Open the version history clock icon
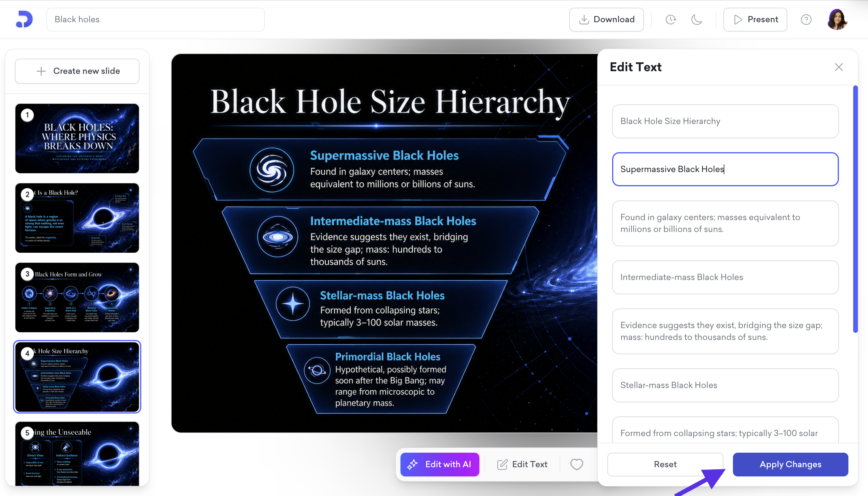 [x=670, y=19]
